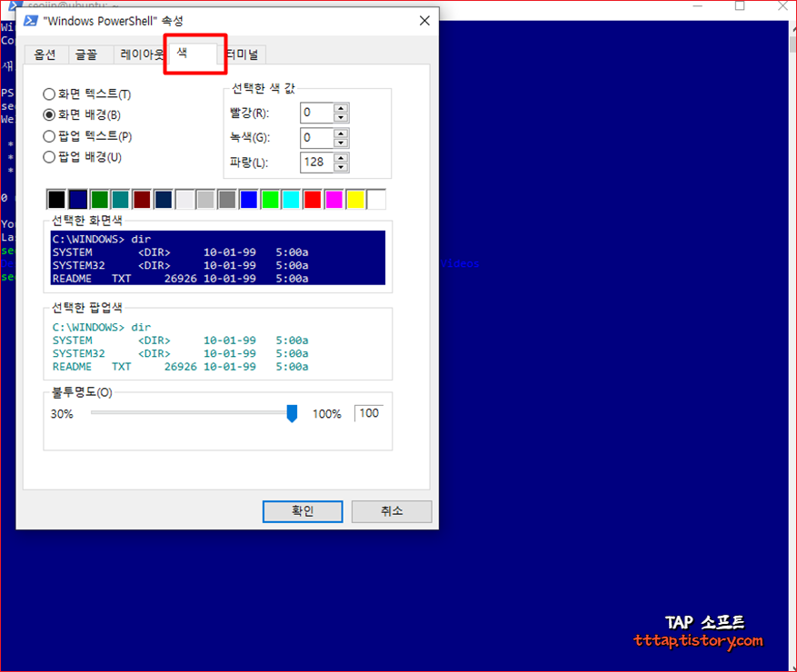Click the PowerShell icon in dialog title
797x672 pixels.
31,21
